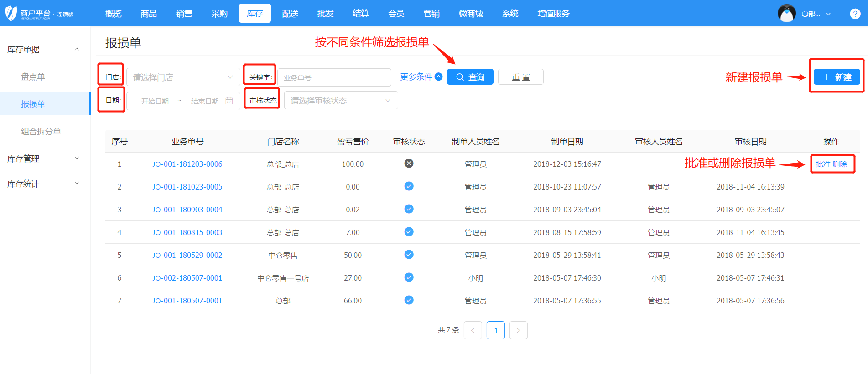This screenshot has height=374, width=868.
Task: Click the calendar icon in date range field
Action: pos(229,101)
